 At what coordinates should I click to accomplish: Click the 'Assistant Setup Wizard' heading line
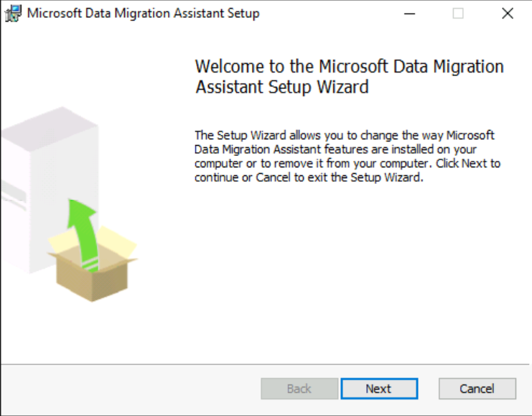[x=281, y=88]
